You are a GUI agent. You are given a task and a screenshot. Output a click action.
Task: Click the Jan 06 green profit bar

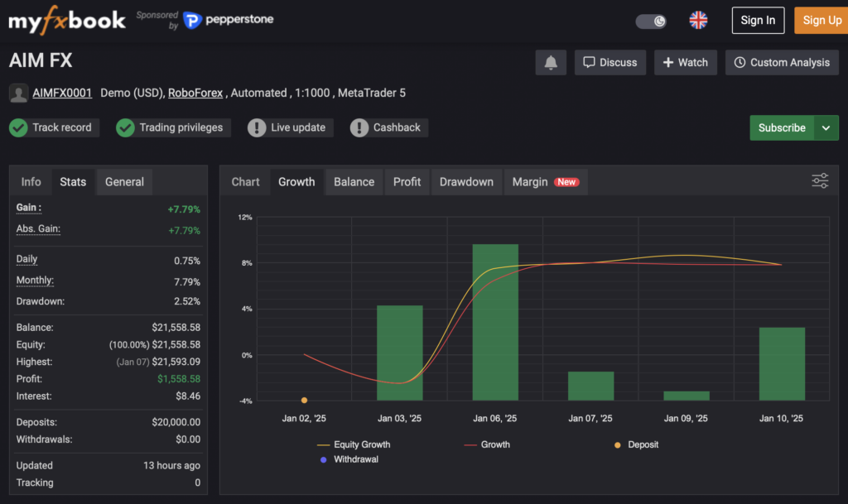[495, 323]
